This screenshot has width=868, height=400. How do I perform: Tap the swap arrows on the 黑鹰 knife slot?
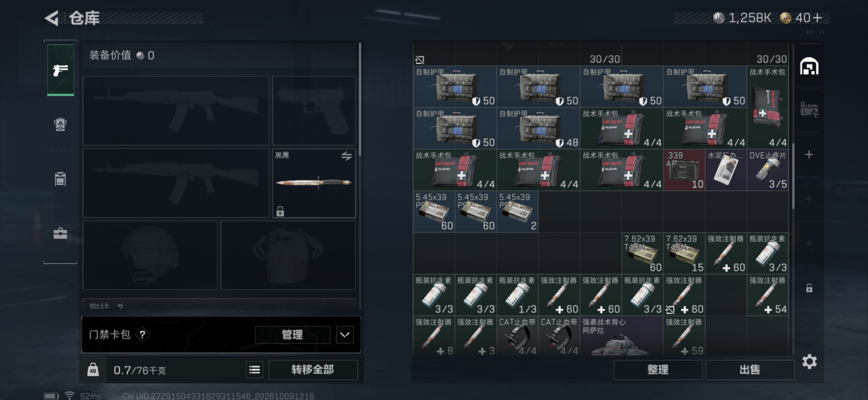[347, 156]
